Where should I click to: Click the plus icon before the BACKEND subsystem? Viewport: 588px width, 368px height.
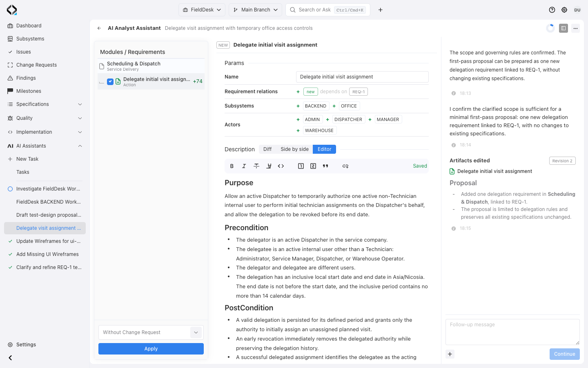point(298,106)
